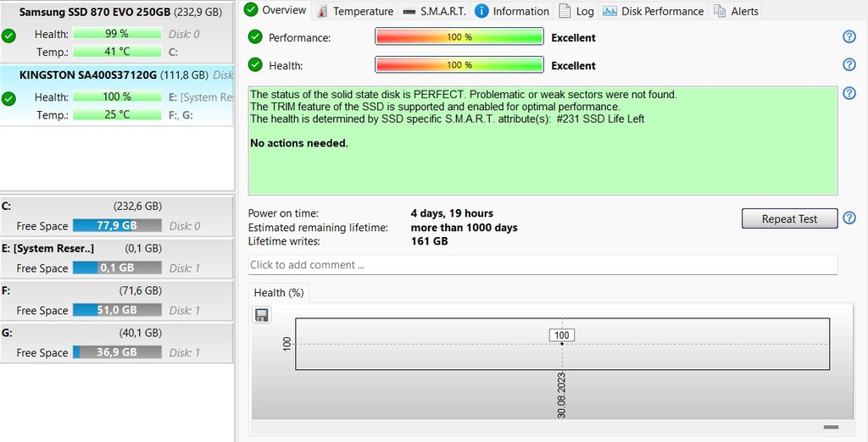Select the Health (%) graph tab
The image size is (868, 442).
pos(279,293)
